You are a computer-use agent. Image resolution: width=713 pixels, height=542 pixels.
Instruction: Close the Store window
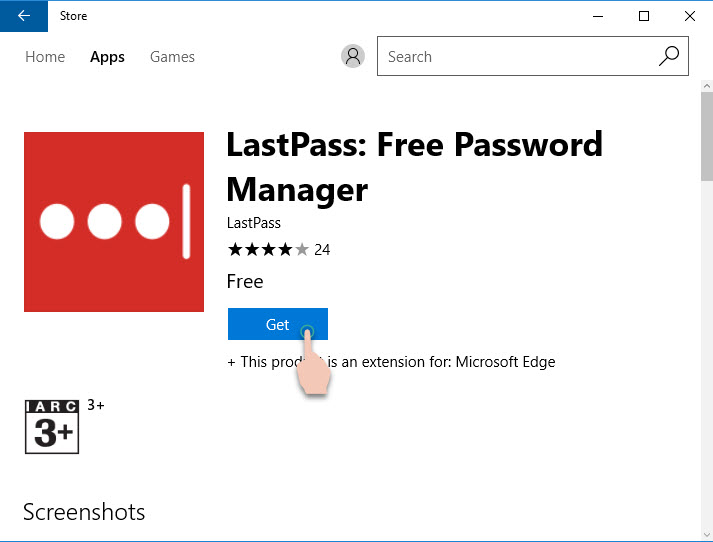click(690, 16)
